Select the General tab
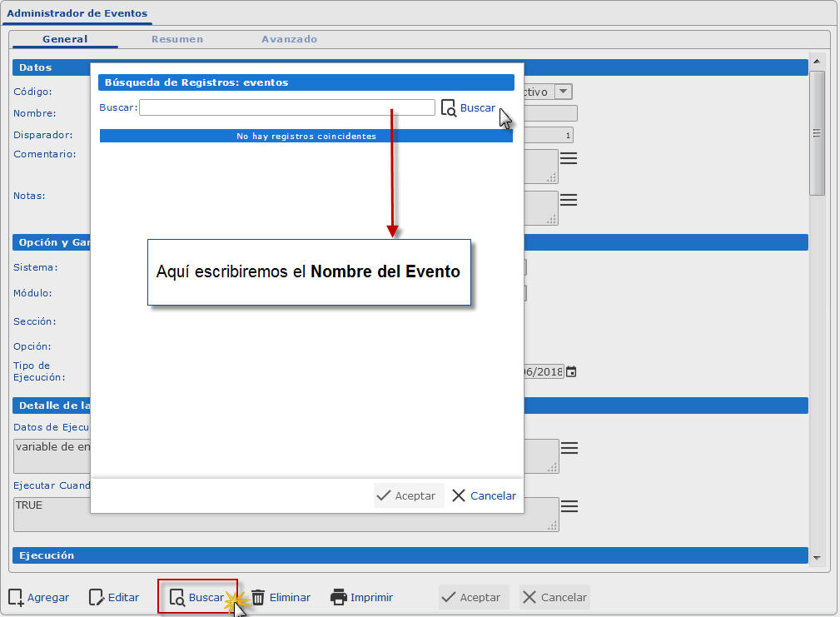840x617 pixels. 65,39
